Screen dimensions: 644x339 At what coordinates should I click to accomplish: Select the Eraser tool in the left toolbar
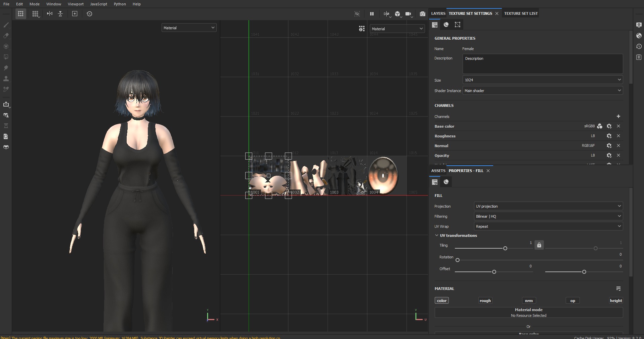click(6, 36)
